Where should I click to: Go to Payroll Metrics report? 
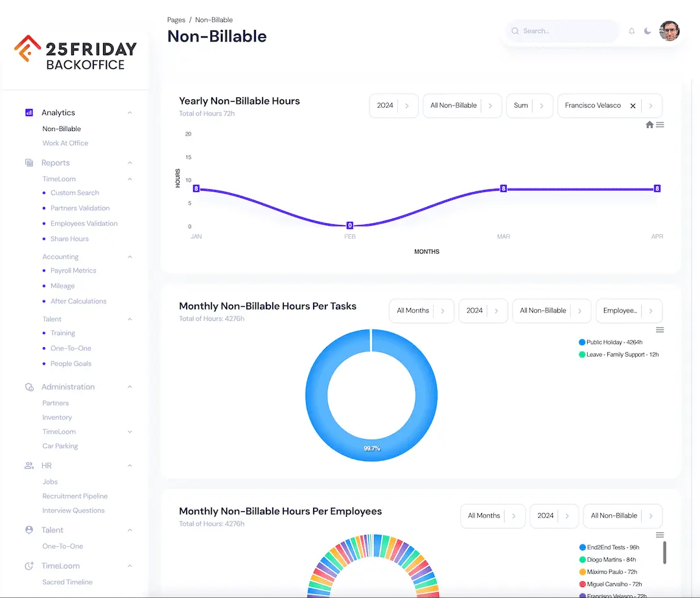[73, 270]
